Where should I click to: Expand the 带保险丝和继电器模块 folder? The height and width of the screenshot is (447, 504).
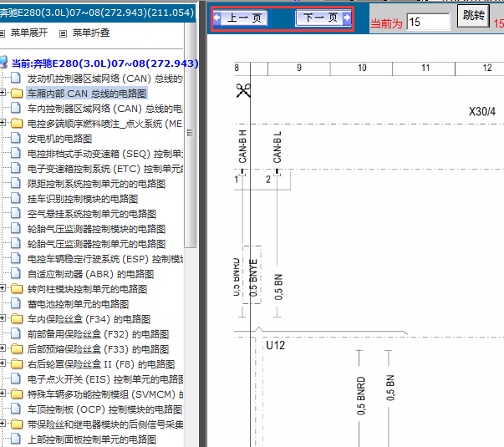point(3,424)
